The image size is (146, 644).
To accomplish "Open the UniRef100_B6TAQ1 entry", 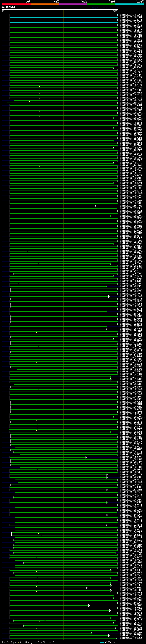I will pyautogui.click(x=131, y=206).
